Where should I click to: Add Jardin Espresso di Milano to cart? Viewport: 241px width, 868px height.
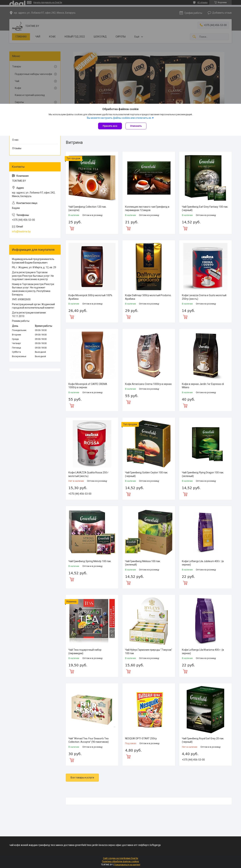click(185, 406)
